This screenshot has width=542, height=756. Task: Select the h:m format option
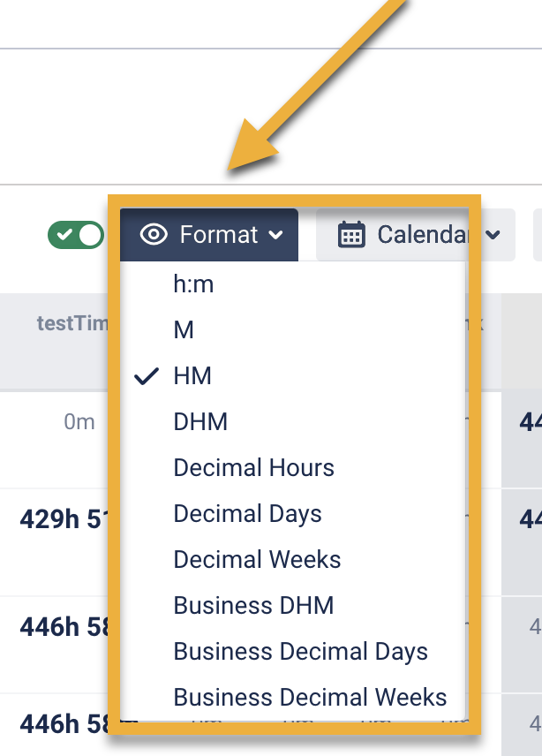pyautogui.click(x=194, y=284)
